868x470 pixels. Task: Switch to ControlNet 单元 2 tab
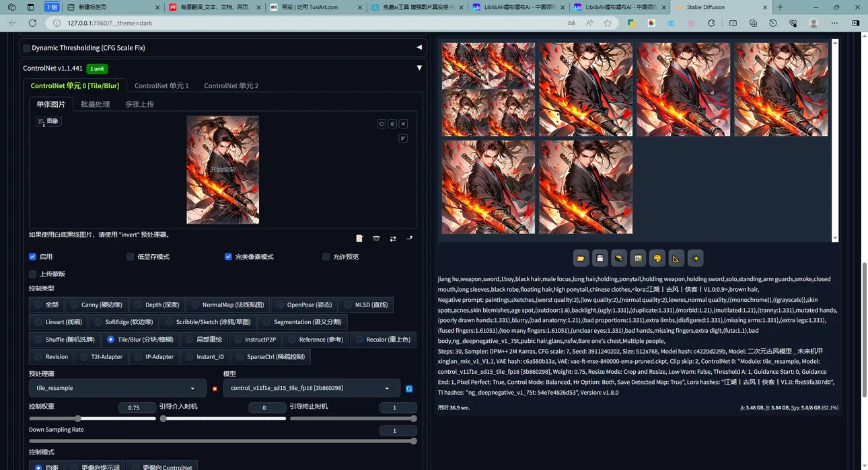click(x=231, y=86)
